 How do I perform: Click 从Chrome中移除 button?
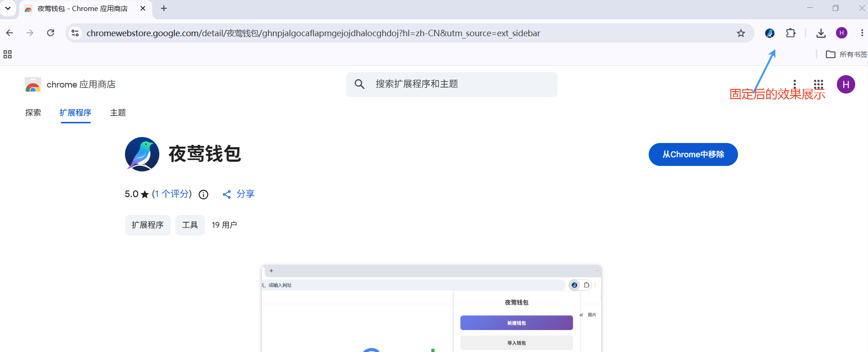tap(693, 154)
